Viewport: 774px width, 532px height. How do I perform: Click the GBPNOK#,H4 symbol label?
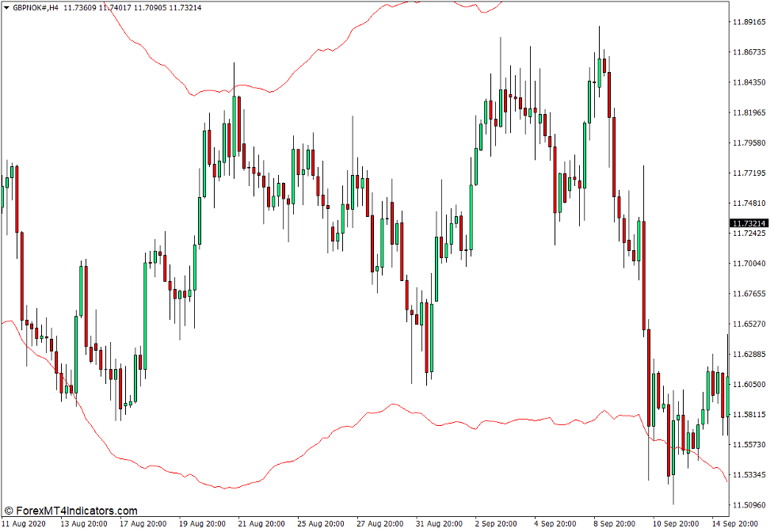[x=36, y=8]
